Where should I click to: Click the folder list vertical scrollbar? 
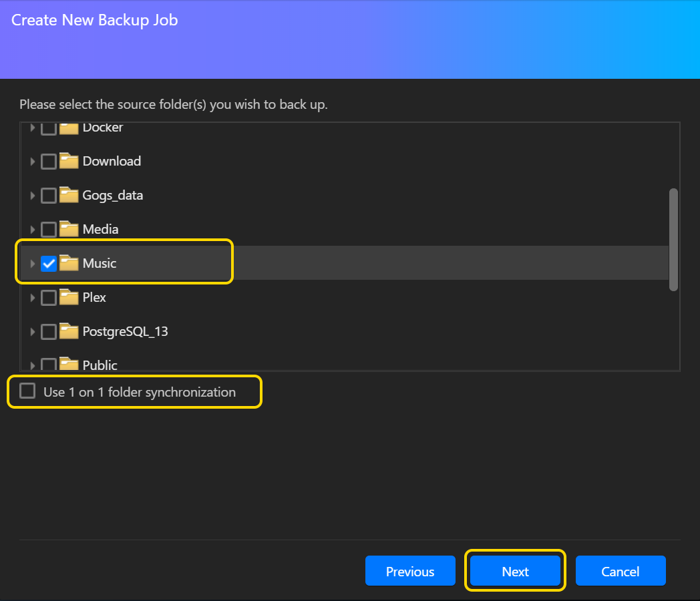coord(673,239)
